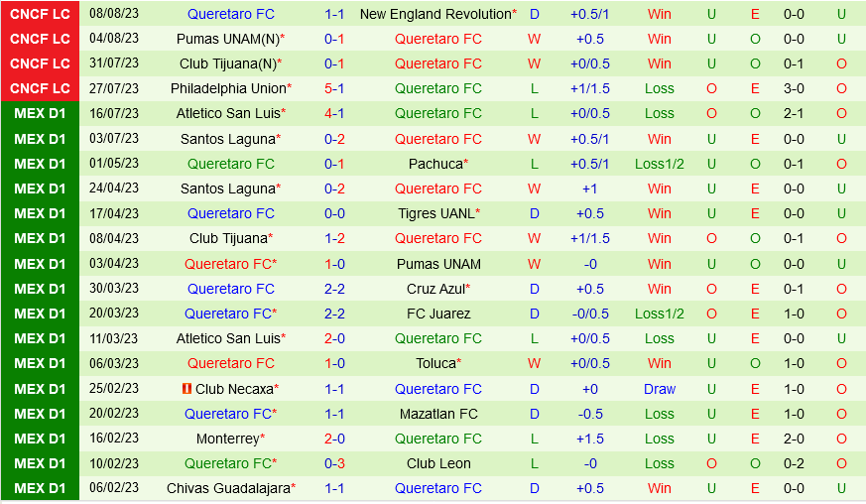Open the FC Juarez team link

437,314
